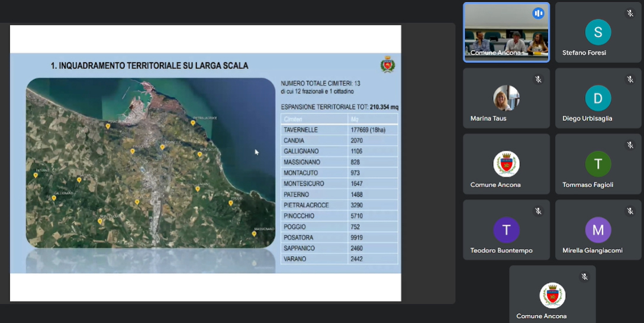Click Marina Taus's muted microphone icon
644x323 pixels.
point(538,79)
